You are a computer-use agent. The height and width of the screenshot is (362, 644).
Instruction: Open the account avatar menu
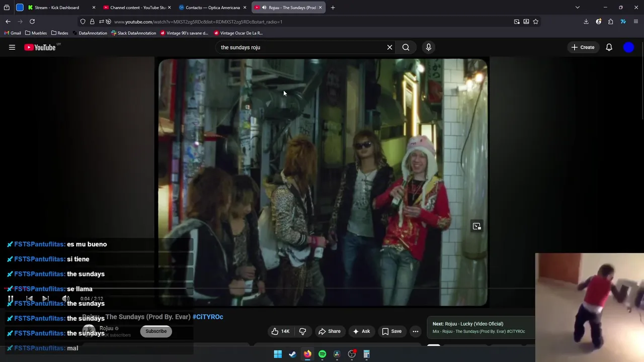[628, 47]
